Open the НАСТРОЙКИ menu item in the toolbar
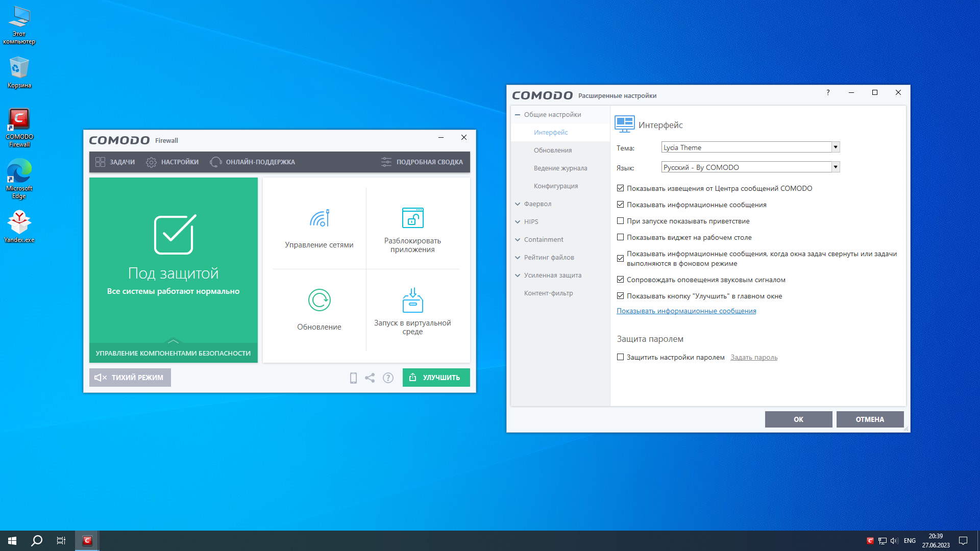The image size is (980, 551). coord(173,162)
